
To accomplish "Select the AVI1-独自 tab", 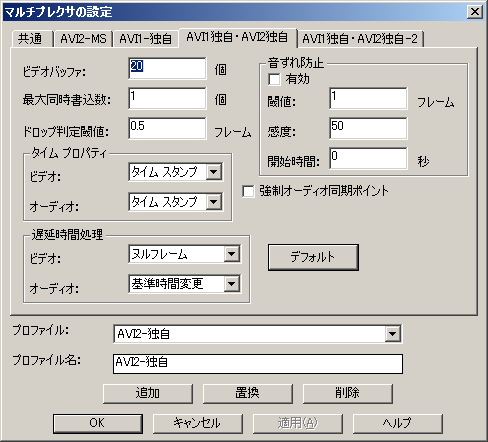I will 146,39.
